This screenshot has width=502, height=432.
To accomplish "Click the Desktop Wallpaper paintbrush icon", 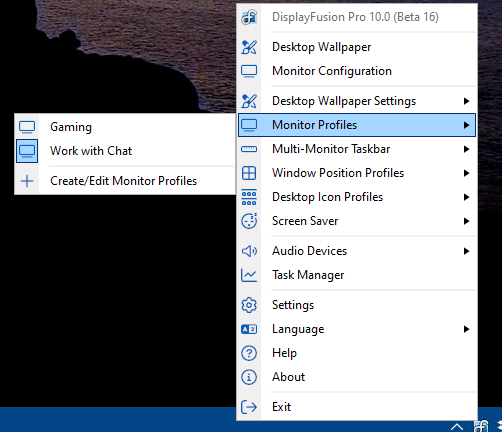I will (x=249, y=47).
